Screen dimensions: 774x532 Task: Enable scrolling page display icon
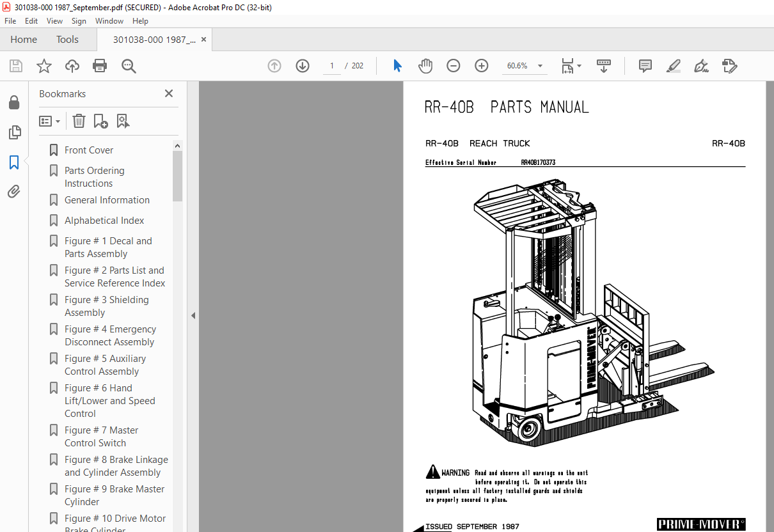pyautogui.click(x=604, y=66)
